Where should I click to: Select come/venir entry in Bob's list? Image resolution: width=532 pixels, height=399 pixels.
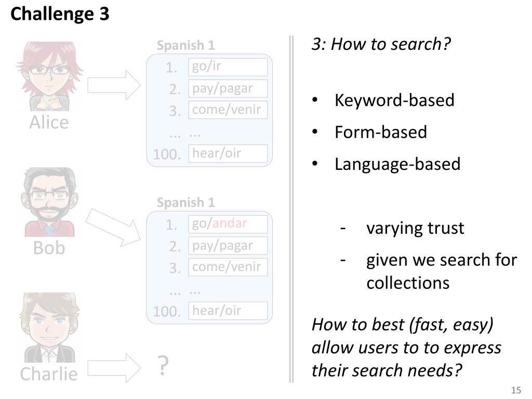click(228, 267)
